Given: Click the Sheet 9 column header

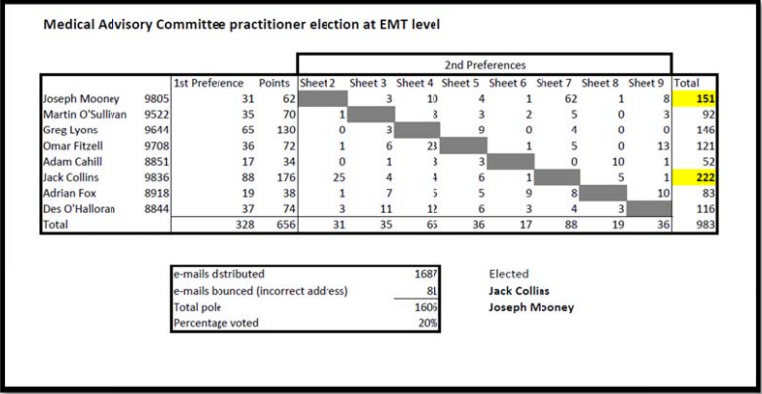Looking at the screenshot, I should [x=646, y=83].
